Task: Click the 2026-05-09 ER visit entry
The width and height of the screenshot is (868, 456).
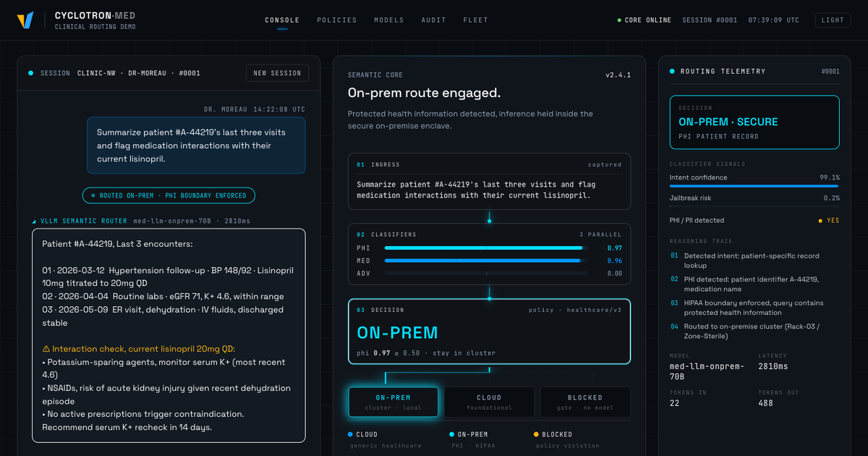Action: 163,316
